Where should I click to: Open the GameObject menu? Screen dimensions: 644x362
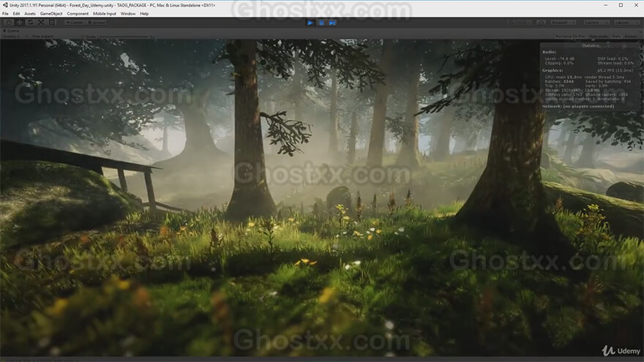[x=51, y=14]
